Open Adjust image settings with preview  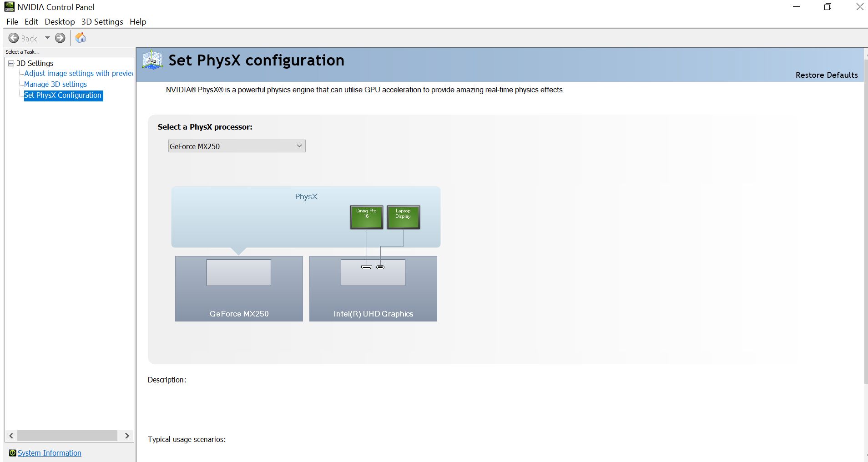79,73
